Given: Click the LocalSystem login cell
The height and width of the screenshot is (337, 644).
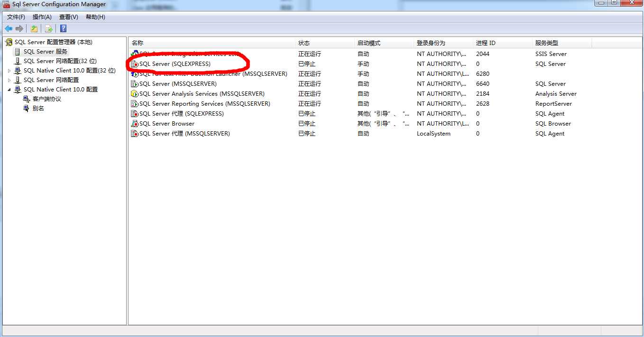Looking at the screenshot, I should 434,134.
